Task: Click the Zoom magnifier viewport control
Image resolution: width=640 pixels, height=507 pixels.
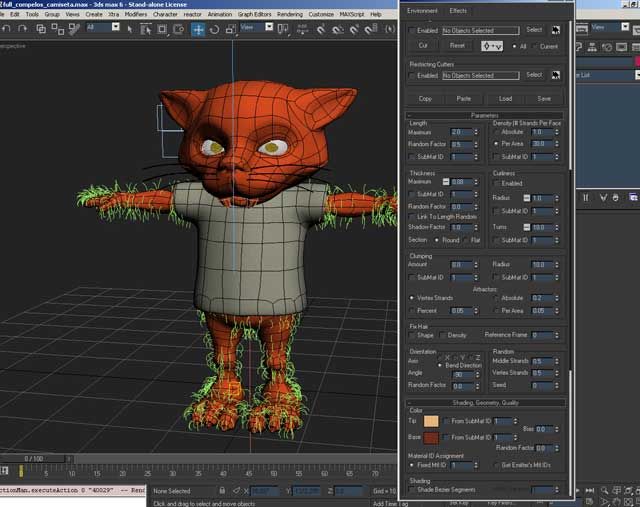Action: 604,490
